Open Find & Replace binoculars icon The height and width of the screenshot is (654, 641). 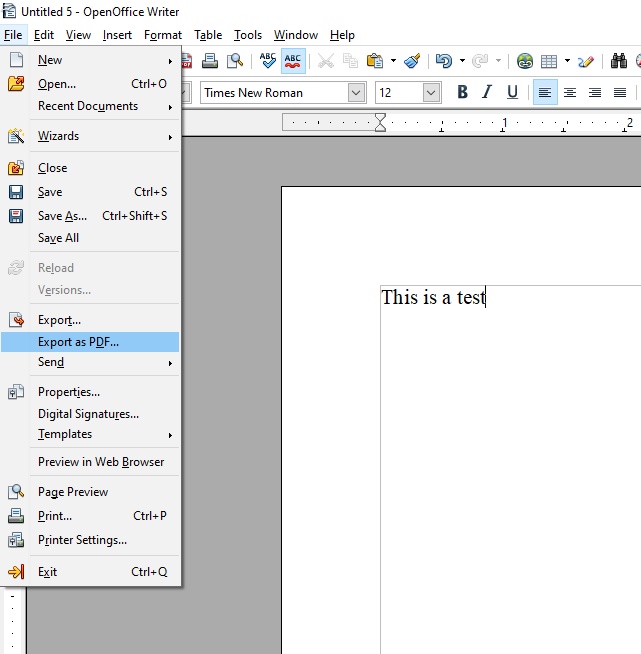coord(619,61)
